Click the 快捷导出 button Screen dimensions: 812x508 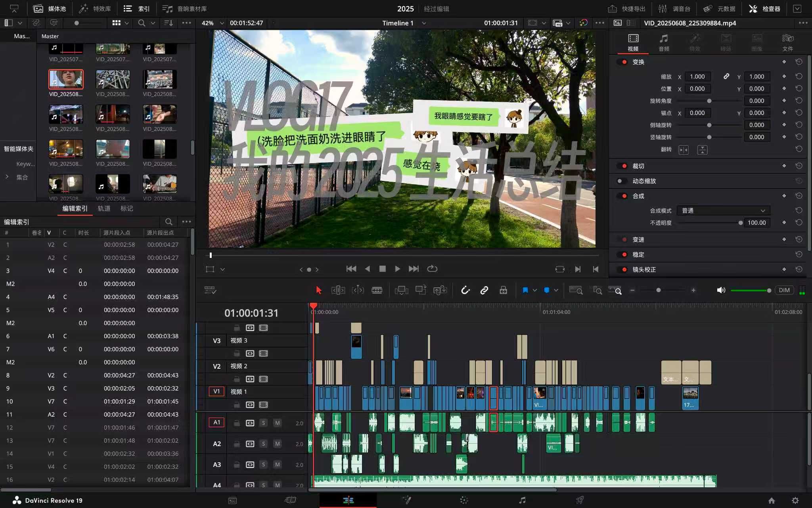(x=627, y=8)
